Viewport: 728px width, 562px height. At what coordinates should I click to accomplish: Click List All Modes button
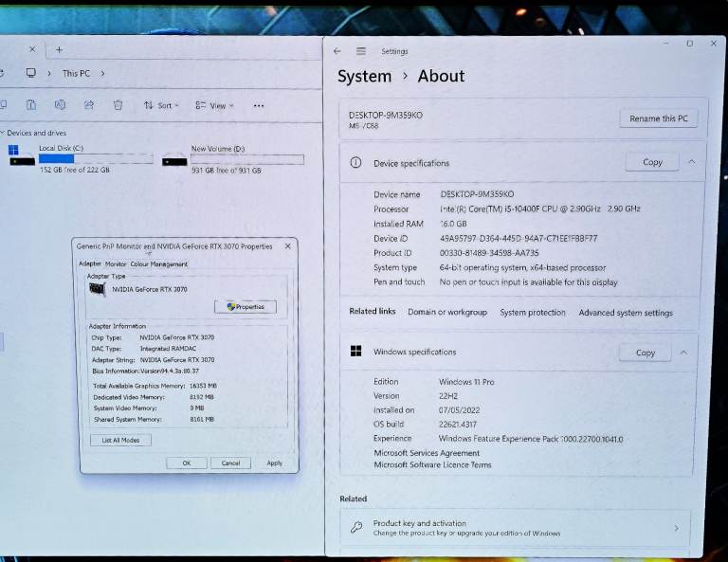pos(120,440)
